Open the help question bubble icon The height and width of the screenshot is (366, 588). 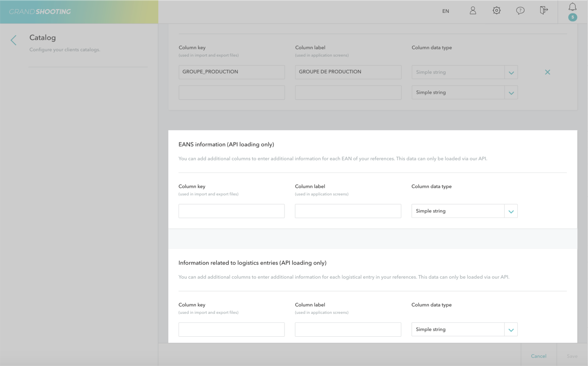pos(520,11)
